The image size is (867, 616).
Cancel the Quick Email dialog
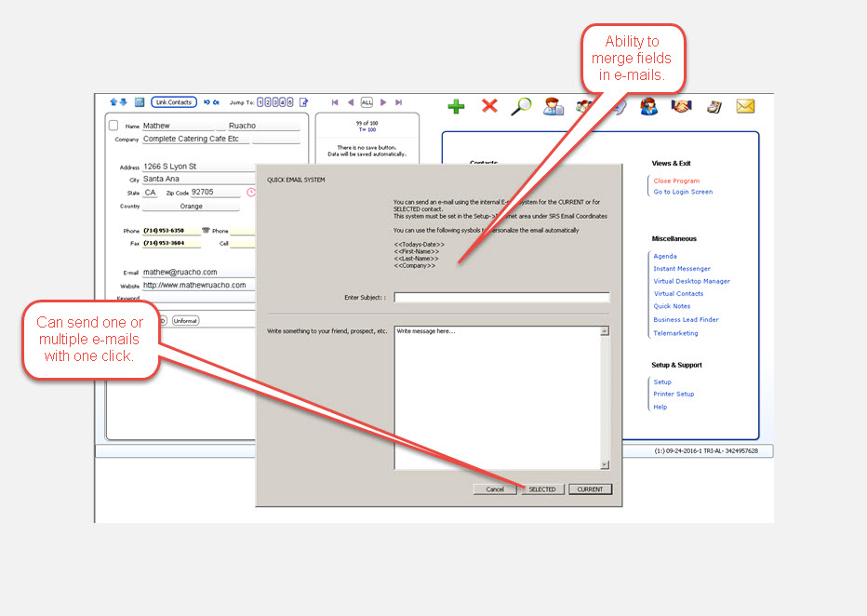coord(494,489)
